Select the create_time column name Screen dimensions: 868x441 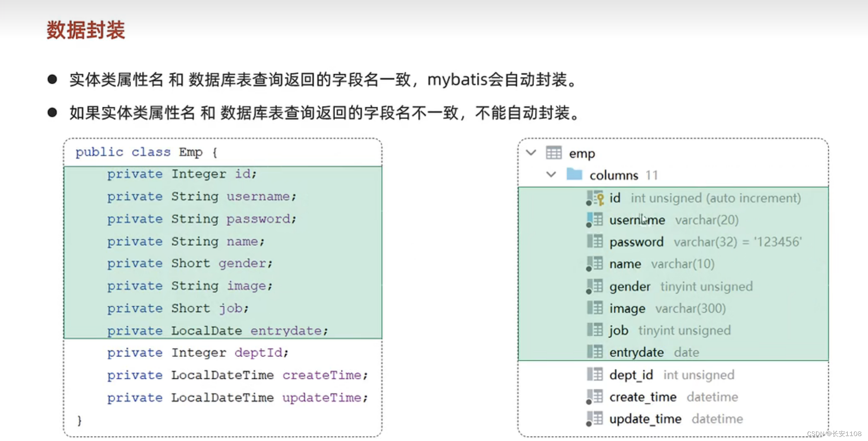[x=643, y=397]
